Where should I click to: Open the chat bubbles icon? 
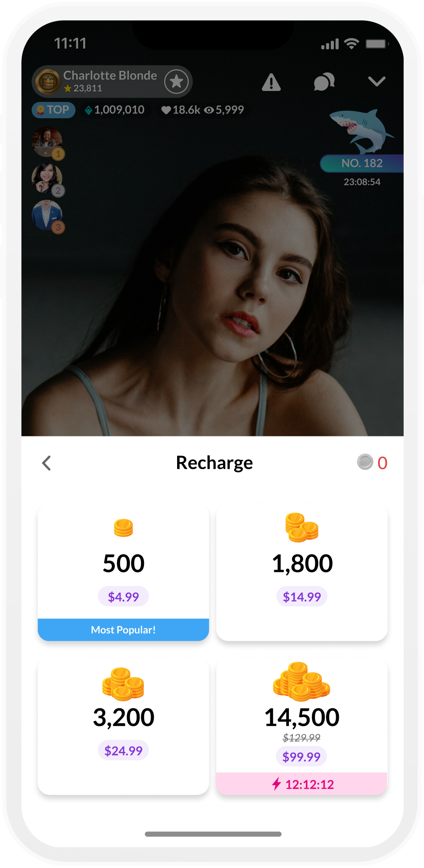tap(324, 82)
